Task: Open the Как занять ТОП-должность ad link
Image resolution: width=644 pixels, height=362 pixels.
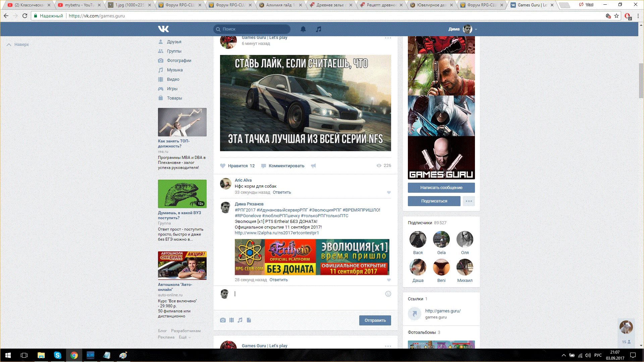Action: (174, 143)
